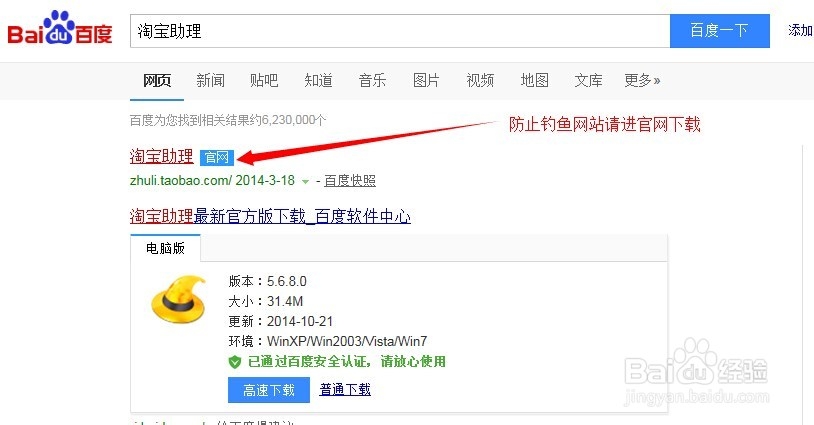
Task: Switch to the 视频 tab
Action: [480, 80]
